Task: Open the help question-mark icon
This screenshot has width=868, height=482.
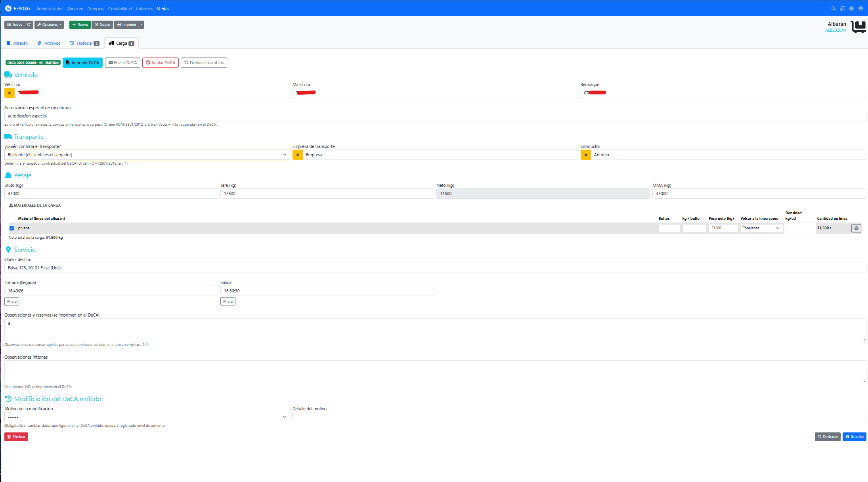Action: click(x=851, y=8)
